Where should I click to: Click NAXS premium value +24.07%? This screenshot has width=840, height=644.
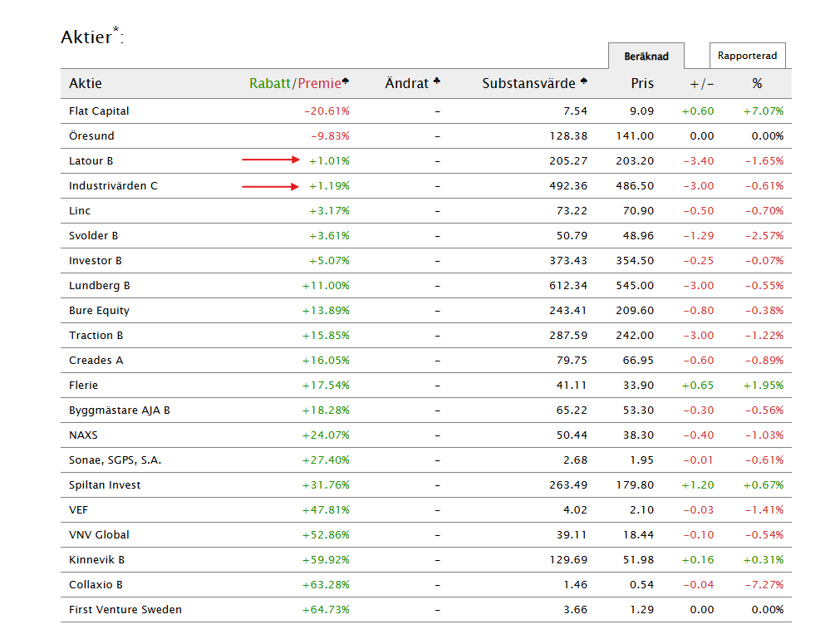click(x=326, y=435)
